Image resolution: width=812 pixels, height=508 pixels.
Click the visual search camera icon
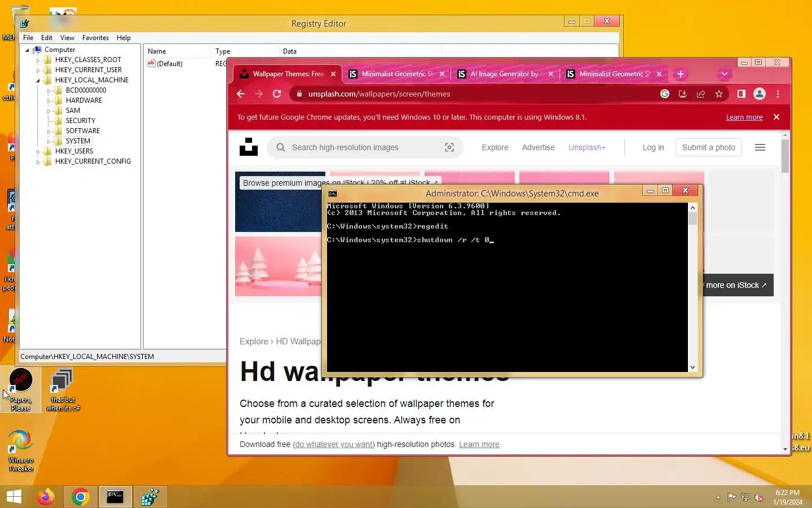(x=449, y=147)
